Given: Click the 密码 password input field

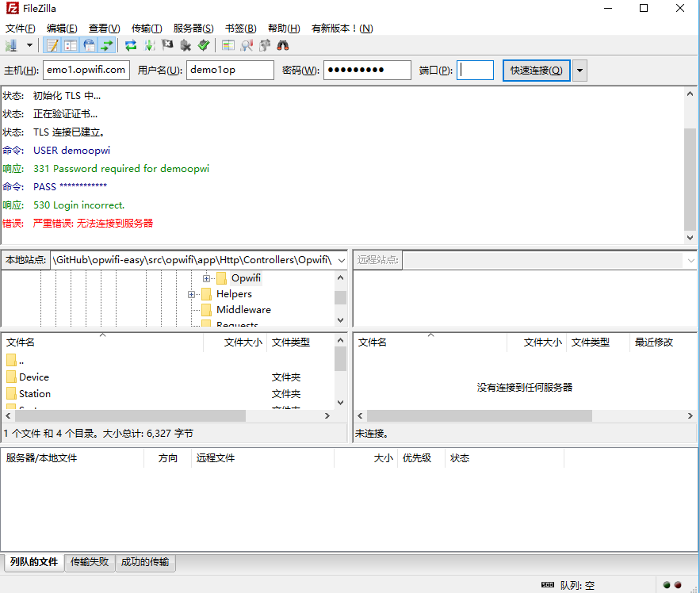Looking at the screenshot, I should click(x=367, y=70).
